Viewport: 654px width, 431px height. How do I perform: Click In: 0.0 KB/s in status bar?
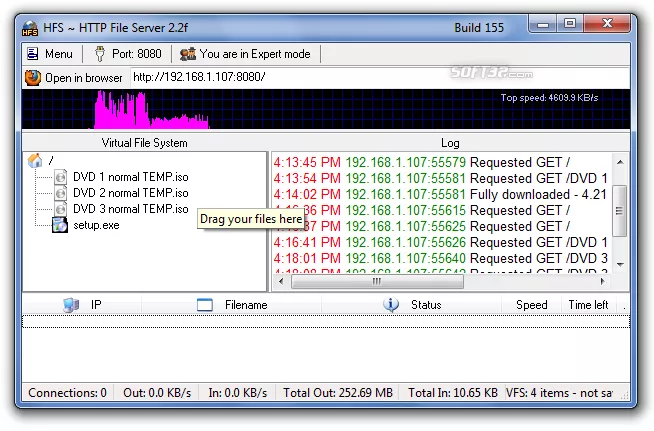click(238, 393)
